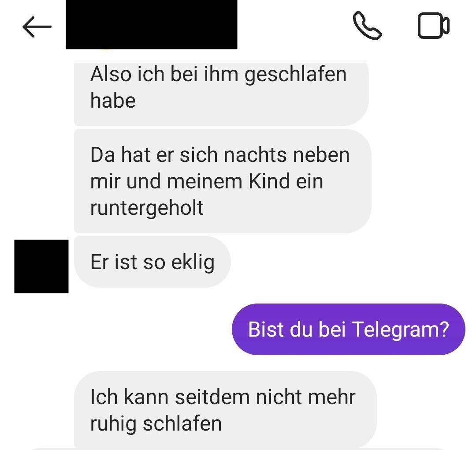476x450 pixels.
Task: Select the 'Da hat er sich nachts' message
Action: coord(223,181)
